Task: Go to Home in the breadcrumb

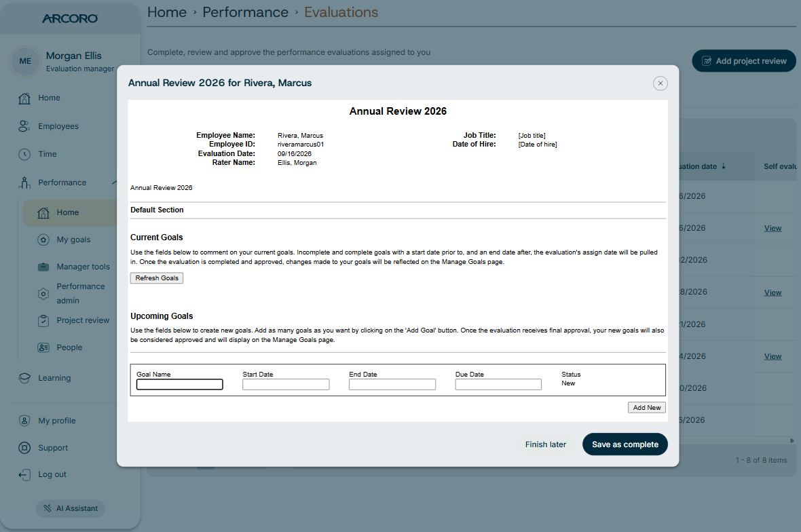Action: click(x=167, y=12)
